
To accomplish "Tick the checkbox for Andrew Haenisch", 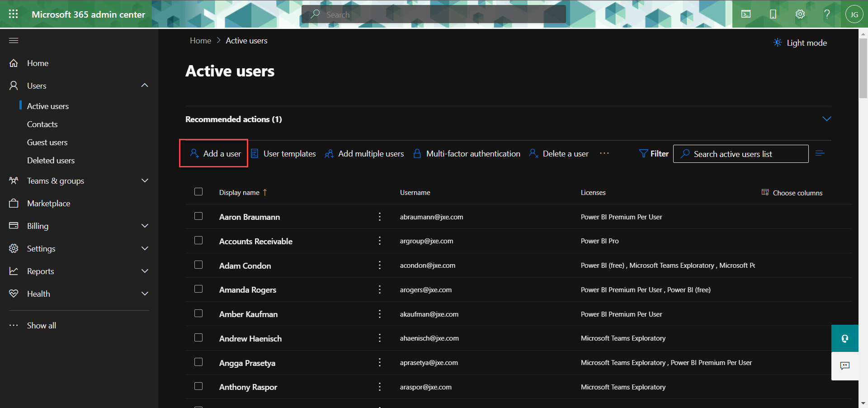I will [198, 337].
